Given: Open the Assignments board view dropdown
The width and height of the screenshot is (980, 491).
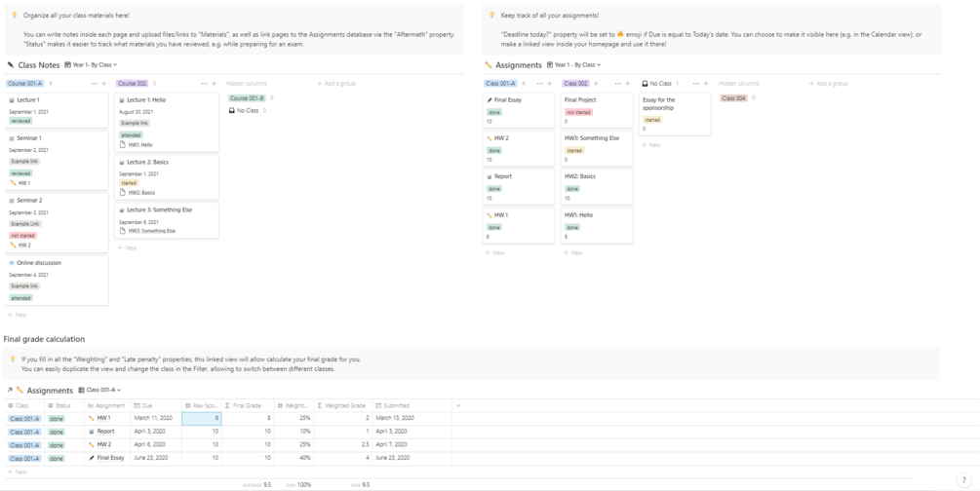Looking at the screenshot, I should [x=575, y=65].
